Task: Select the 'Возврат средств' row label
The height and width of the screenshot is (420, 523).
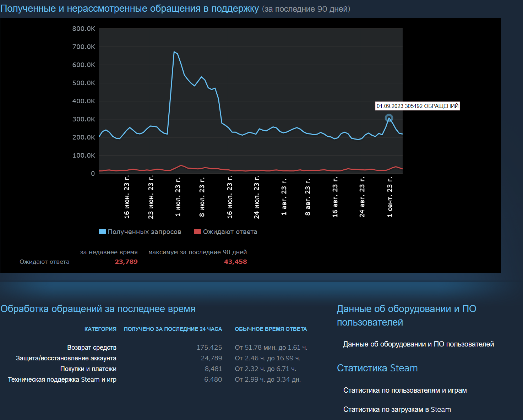Action: (92, 348)
